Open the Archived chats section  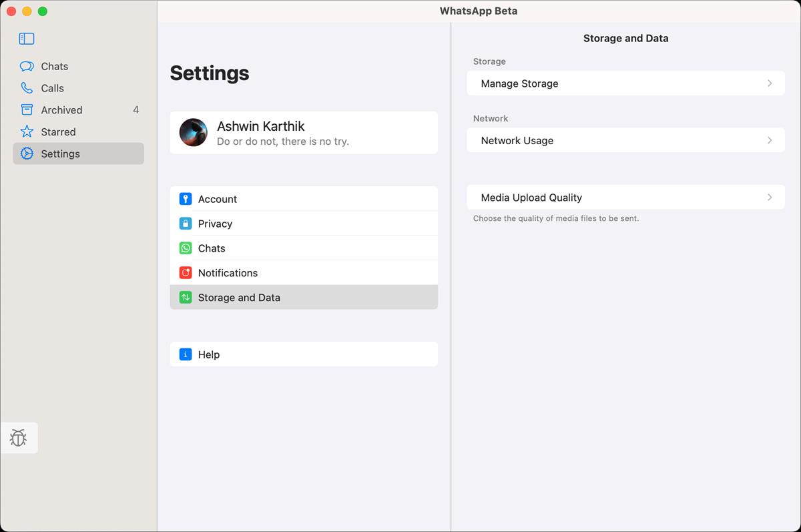click(x=61, y=109)
